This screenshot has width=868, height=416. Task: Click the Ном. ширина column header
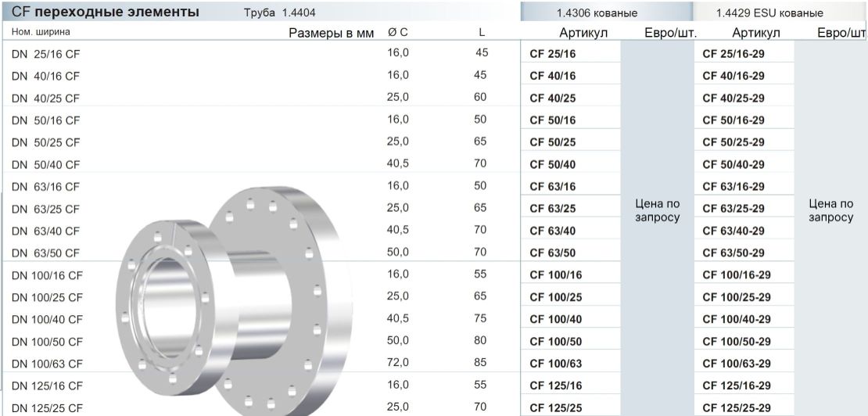click(41, 32)
